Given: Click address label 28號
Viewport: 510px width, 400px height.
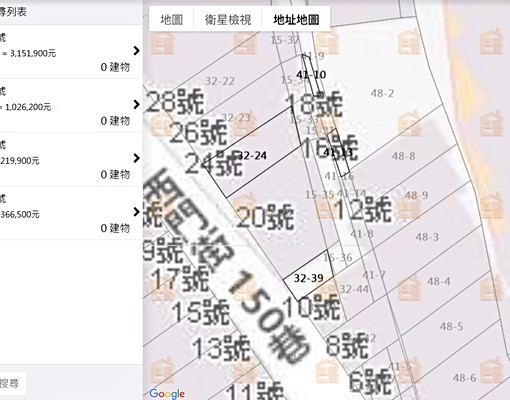Looking at the screenshot, I should pyautogui.click(x=174, y=101).
